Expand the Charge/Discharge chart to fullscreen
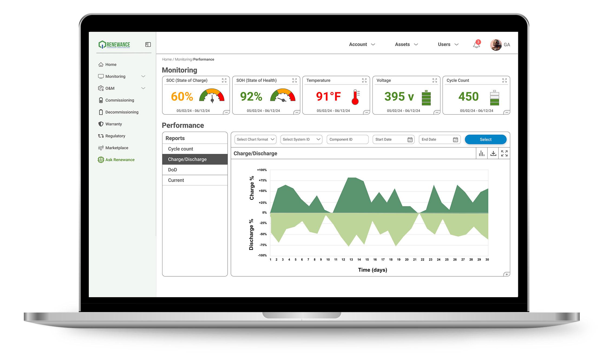The width and height of the screenshot is (612, 364). pyautogui.click(x=504, y=154)
